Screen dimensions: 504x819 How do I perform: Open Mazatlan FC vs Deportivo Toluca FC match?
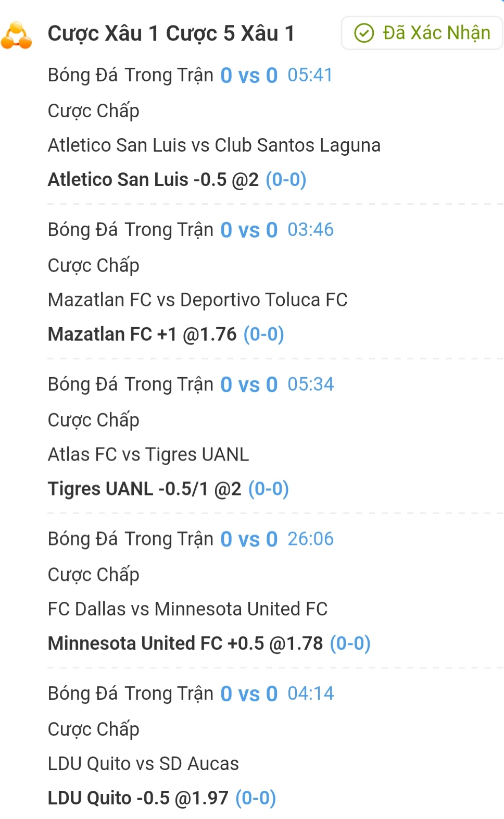coord(197,300)
